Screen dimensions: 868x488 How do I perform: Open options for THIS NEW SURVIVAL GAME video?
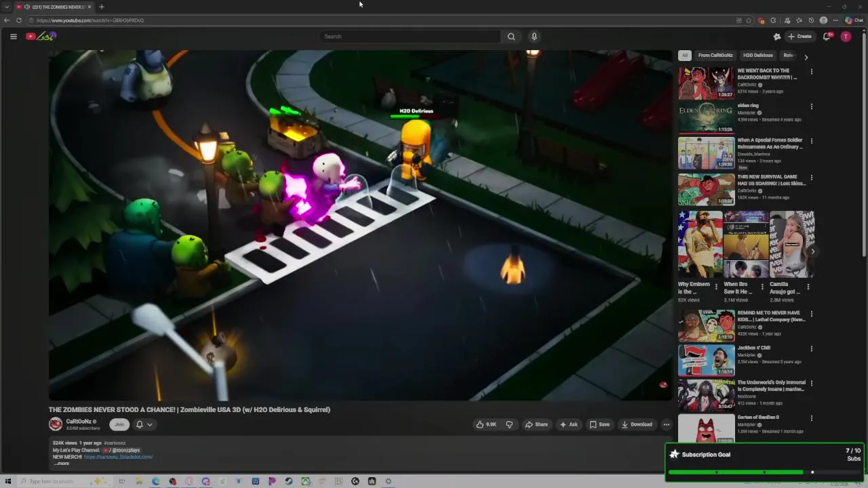[x=812, y=178]
